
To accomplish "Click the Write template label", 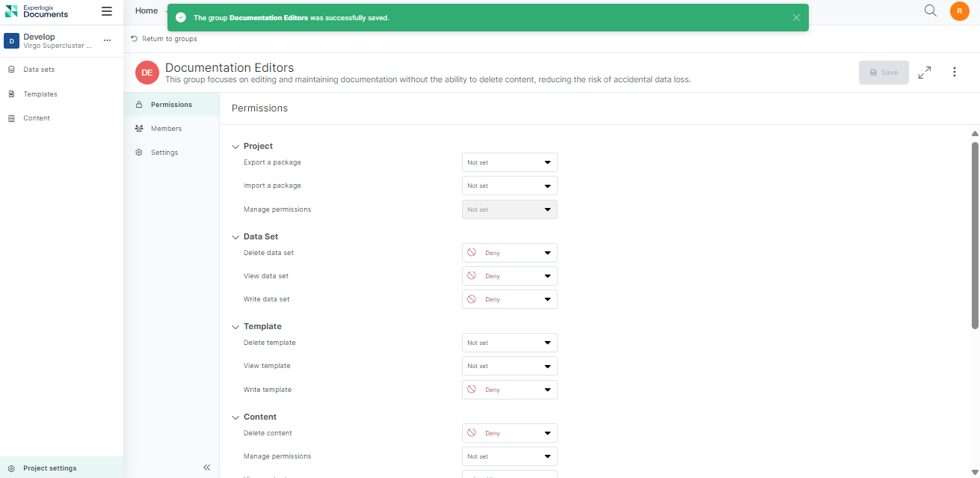I will click(268, 390).
